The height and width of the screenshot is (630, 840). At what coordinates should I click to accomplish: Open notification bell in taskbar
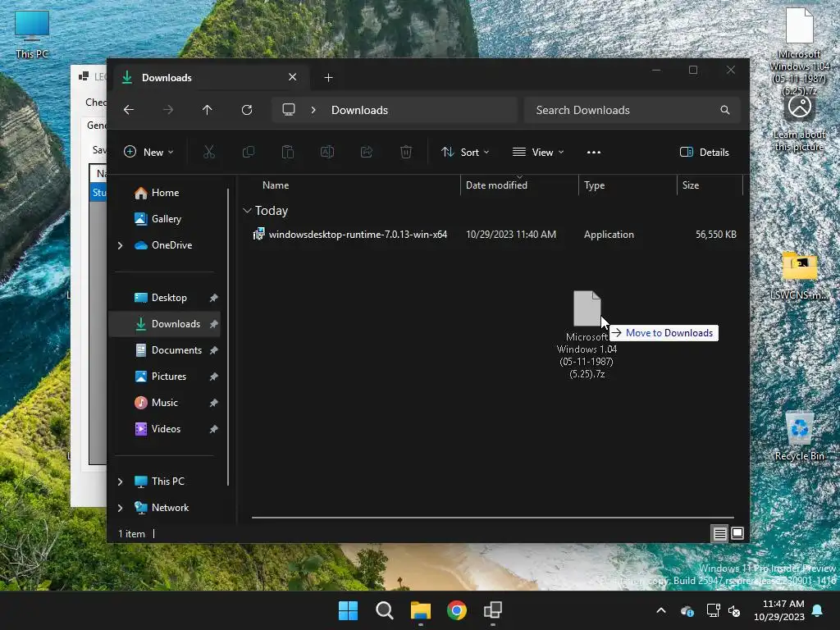tap(818, 610)
